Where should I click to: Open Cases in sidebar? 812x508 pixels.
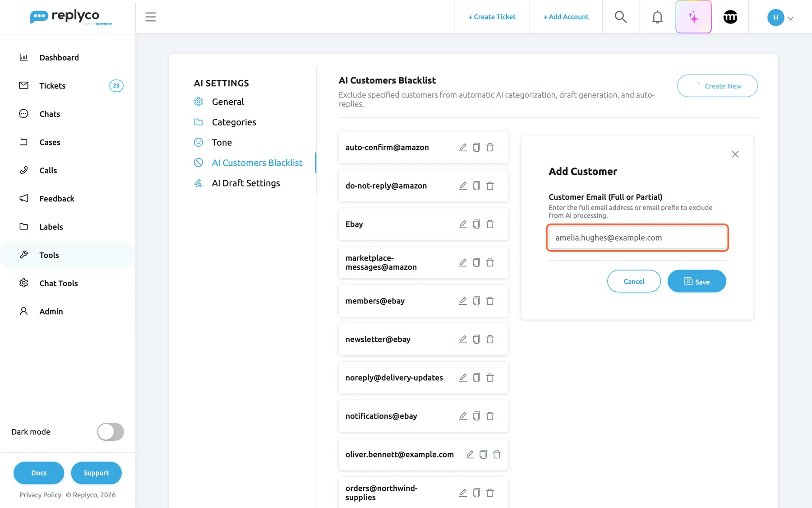[50, 142]
